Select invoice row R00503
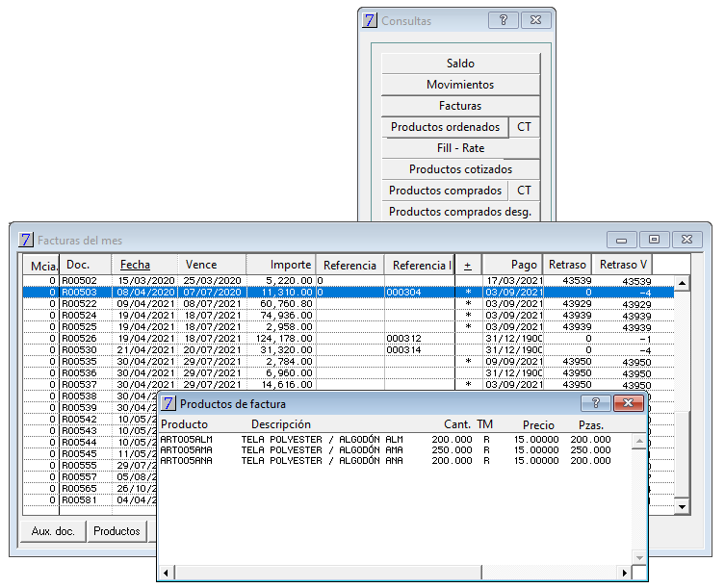This screenshot has width=725, height=588. (349, 293)
